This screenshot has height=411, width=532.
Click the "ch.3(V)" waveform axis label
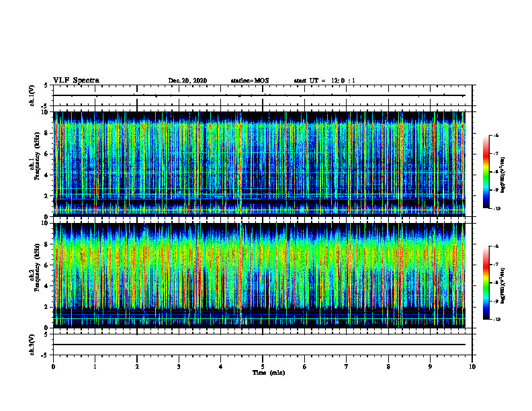(32, 345)
